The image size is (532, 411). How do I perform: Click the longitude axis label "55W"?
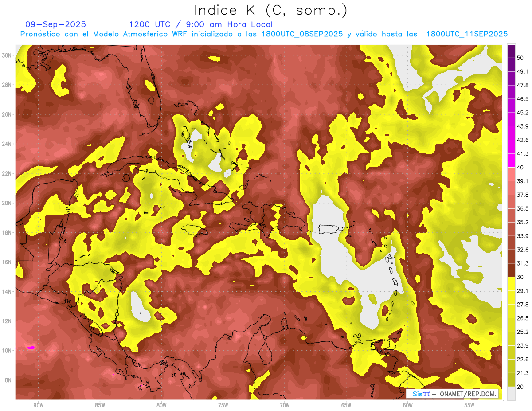[469, 405]
